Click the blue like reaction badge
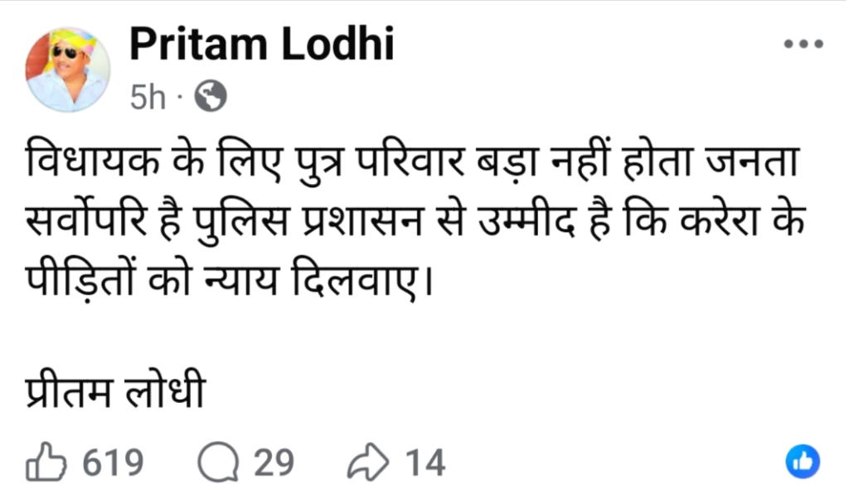The image size is (849, 504). (802, 463)
